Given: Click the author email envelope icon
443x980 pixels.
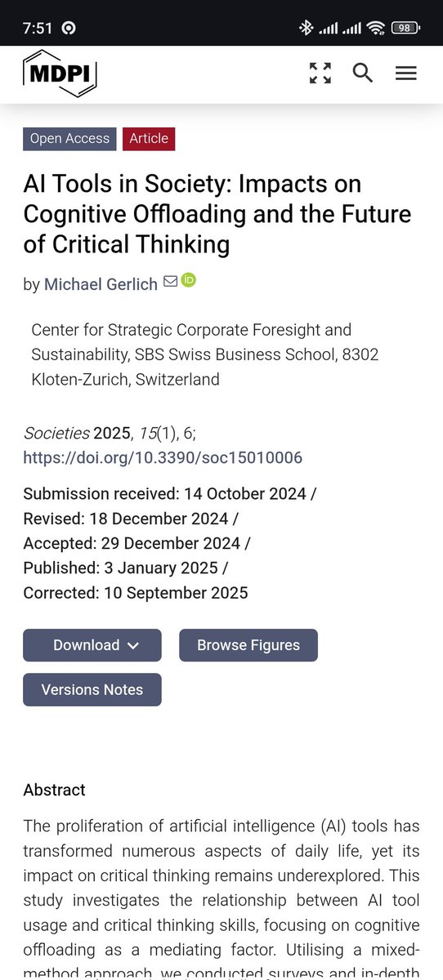Looking at the screenshot, I should [170, 282].
